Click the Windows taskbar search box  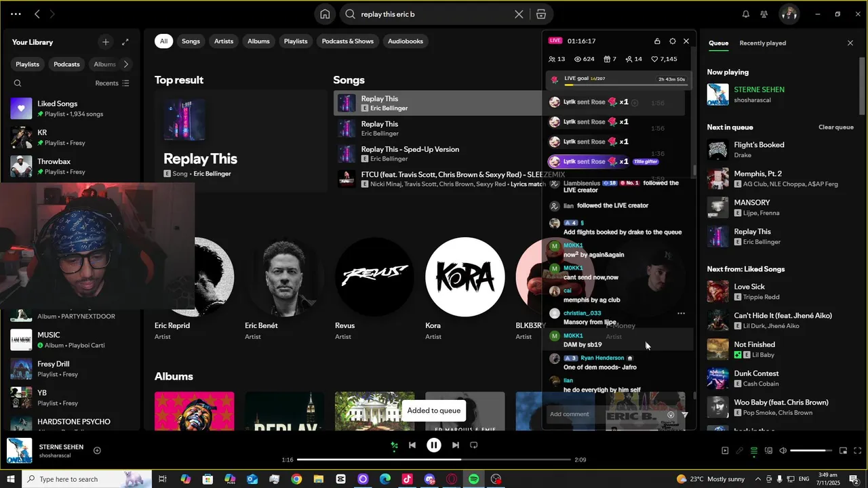[87, 479]
